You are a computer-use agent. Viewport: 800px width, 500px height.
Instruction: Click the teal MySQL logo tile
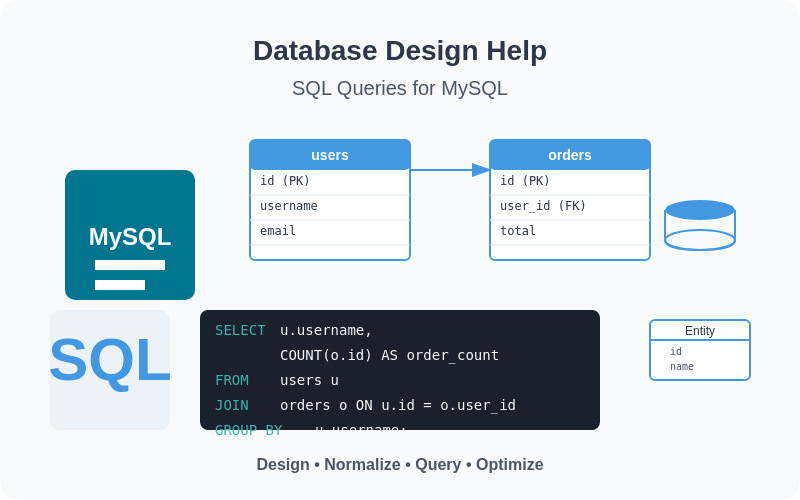coord(130,235)
